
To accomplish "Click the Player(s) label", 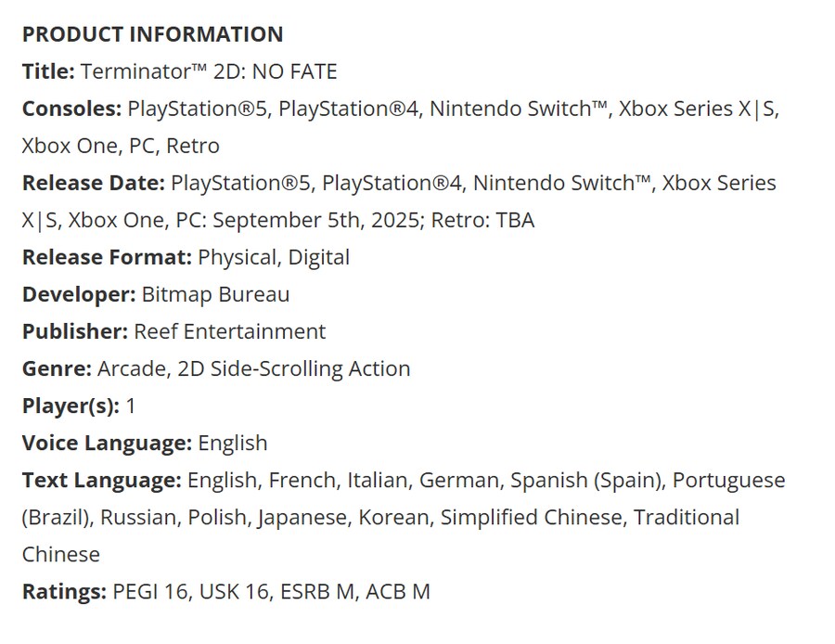I will pos(71,406).
